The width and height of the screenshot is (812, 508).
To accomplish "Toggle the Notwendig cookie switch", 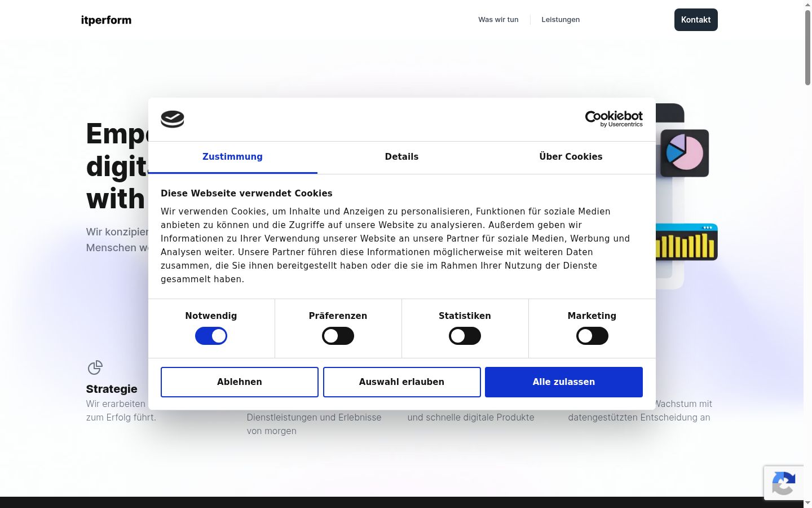I will coord(211,336).
